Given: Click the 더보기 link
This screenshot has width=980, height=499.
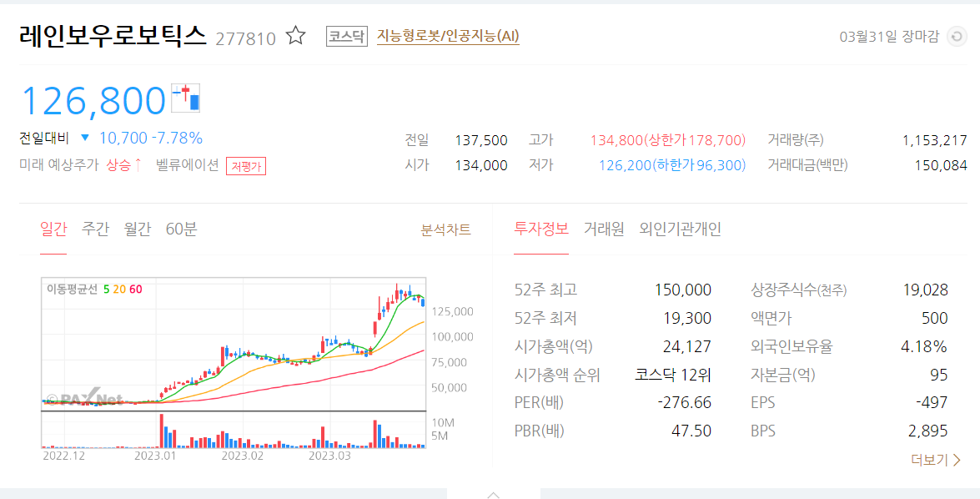Looking at the screenshot, I should pyautogui.click(x=936, y=461).
